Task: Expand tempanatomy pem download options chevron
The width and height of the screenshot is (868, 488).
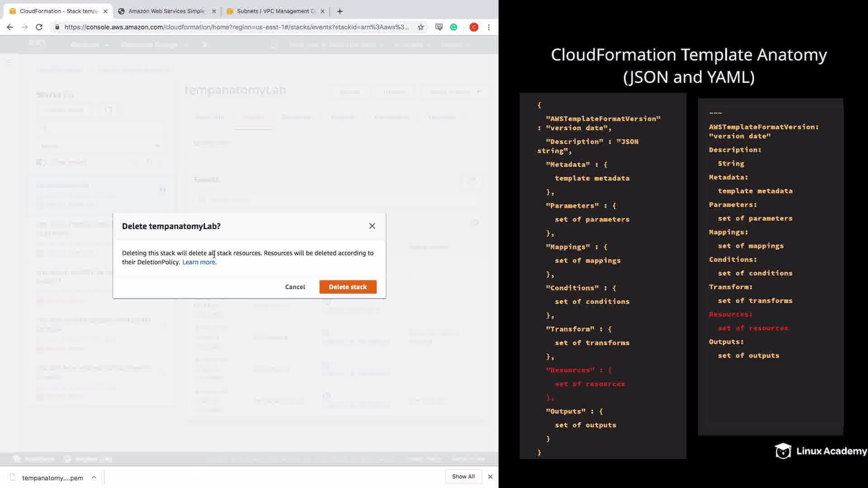Action: pyautogui.click(x=94, y=477)
